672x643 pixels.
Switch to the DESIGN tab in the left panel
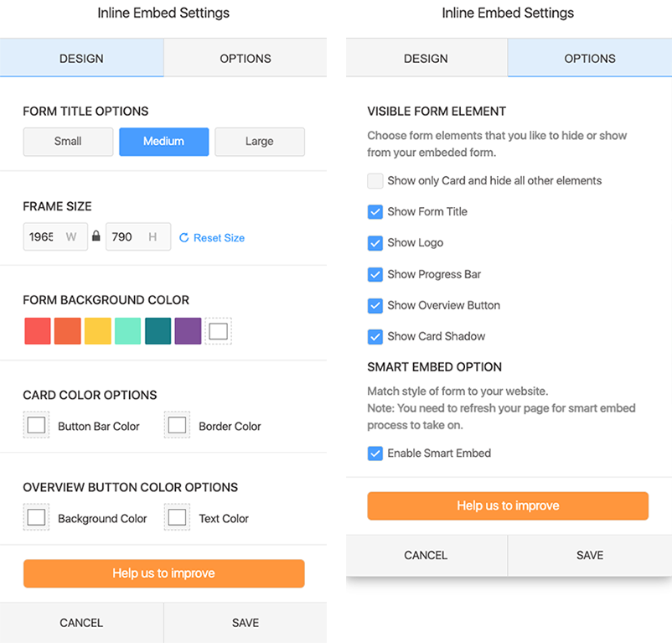[81, 59]
